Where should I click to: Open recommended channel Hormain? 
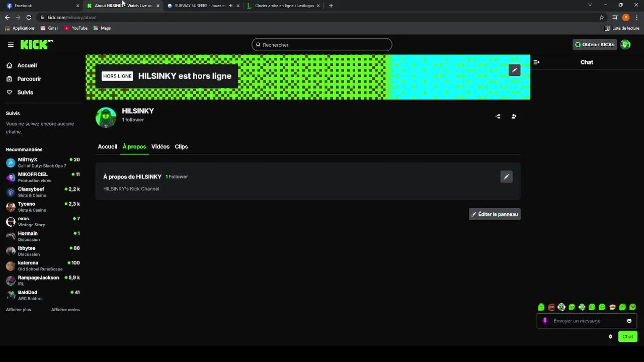[x=43, y=236]
